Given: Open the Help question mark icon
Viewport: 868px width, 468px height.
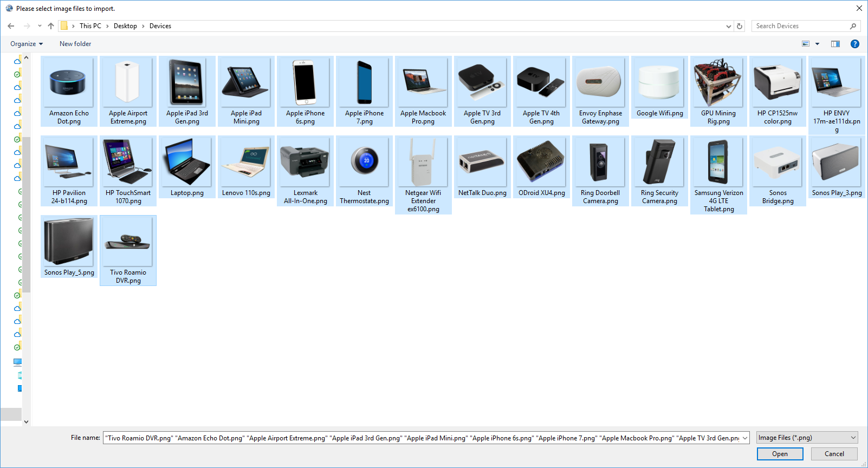Looking at the screenshot, I should coord(855,44).
